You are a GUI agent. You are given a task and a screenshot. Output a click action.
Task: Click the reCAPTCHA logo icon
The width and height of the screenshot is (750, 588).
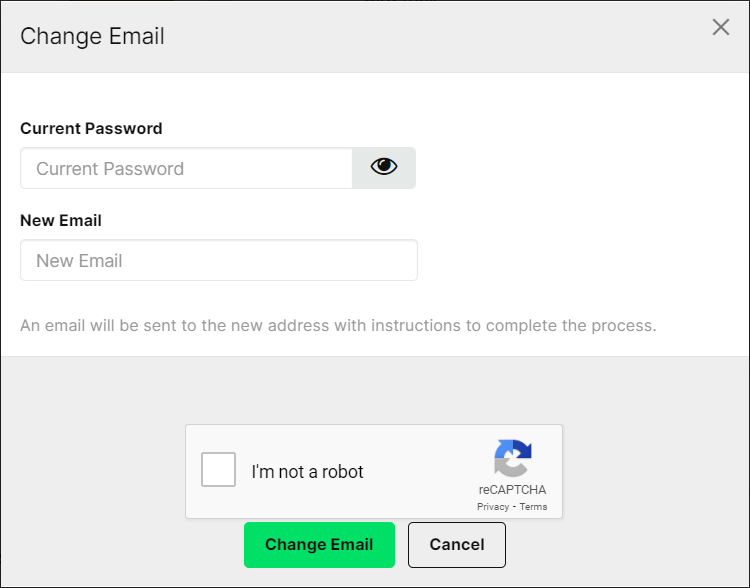tap(513, 458)
